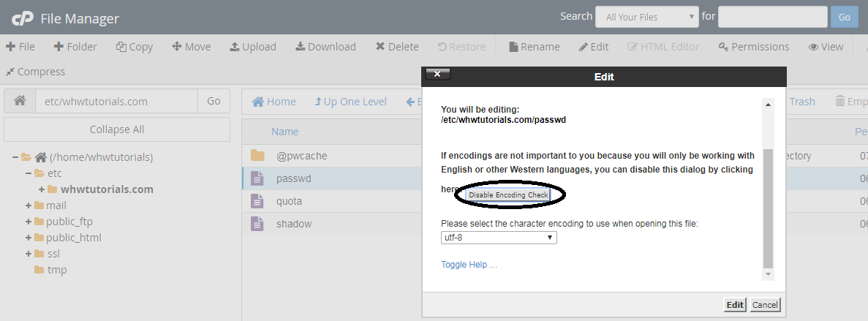Click Up One Level link
Viewport: 868px width, 321px height.
tap(350, 102)
